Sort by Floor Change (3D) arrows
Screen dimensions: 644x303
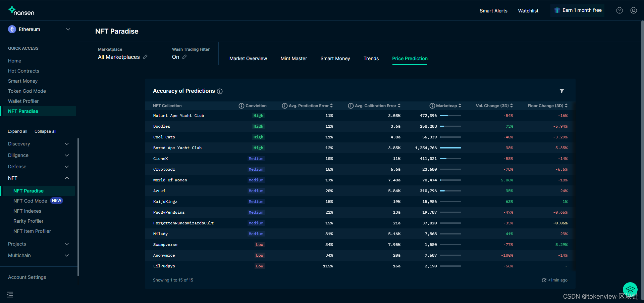[x=566, y=105]
